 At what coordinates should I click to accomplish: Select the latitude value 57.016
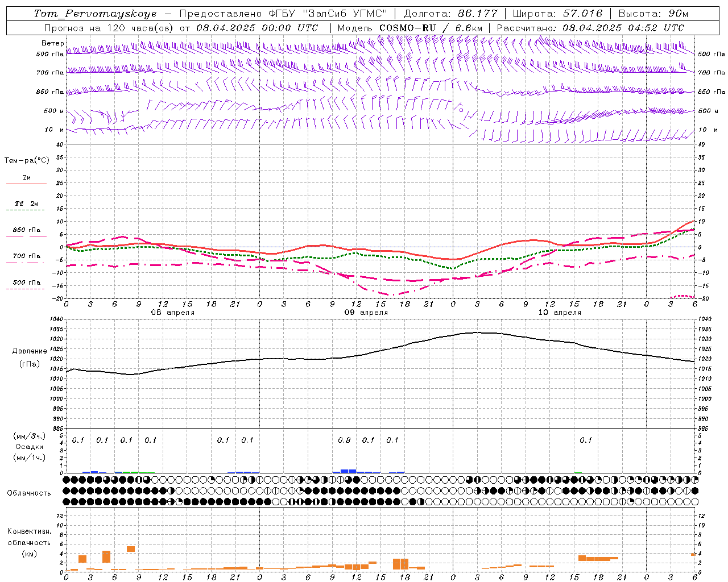(x=582, y=14)
